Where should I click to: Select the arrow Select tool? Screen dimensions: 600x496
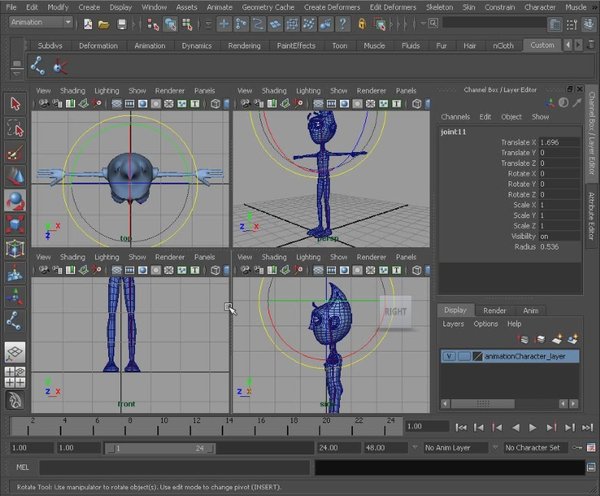(14, 104)
